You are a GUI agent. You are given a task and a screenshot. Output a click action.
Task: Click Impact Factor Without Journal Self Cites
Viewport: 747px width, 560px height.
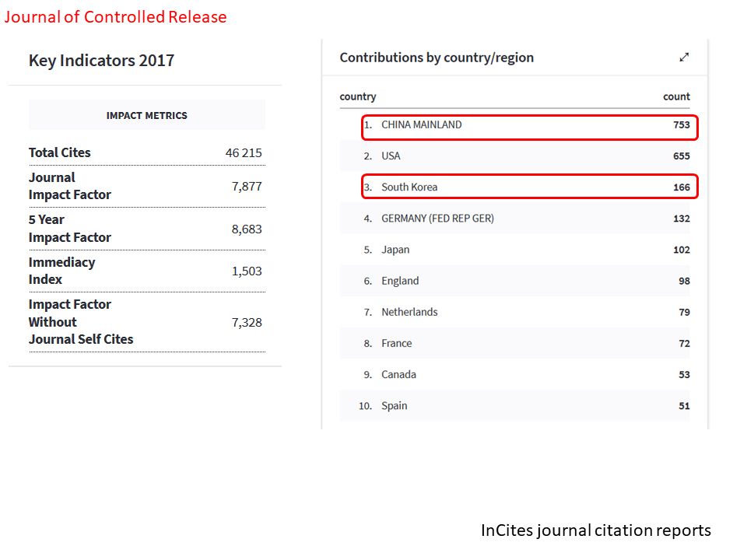tap(81, 322)
